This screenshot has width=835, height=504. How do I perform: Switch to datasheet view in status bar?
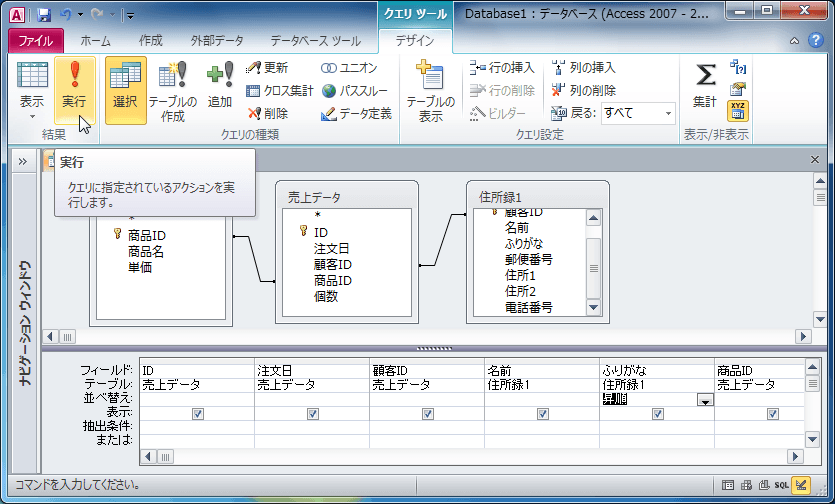point(727,485)
